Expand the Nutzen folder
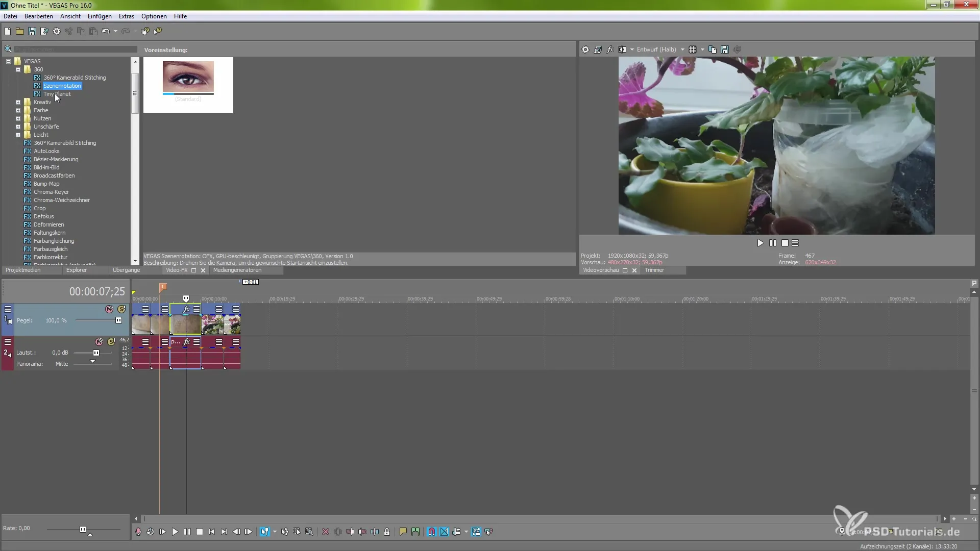The image size is (980, 551). [x=18, y=118]
